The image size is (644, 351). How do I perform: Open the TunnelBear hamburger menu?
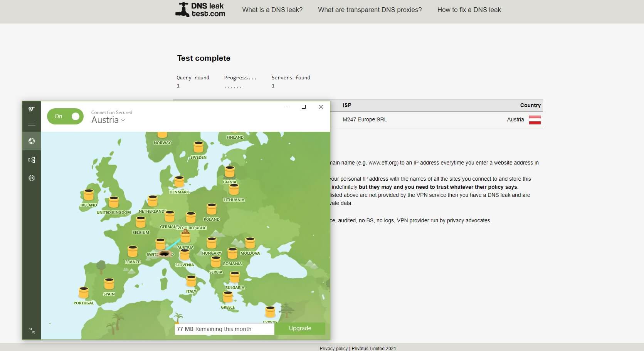coord(32,124)
